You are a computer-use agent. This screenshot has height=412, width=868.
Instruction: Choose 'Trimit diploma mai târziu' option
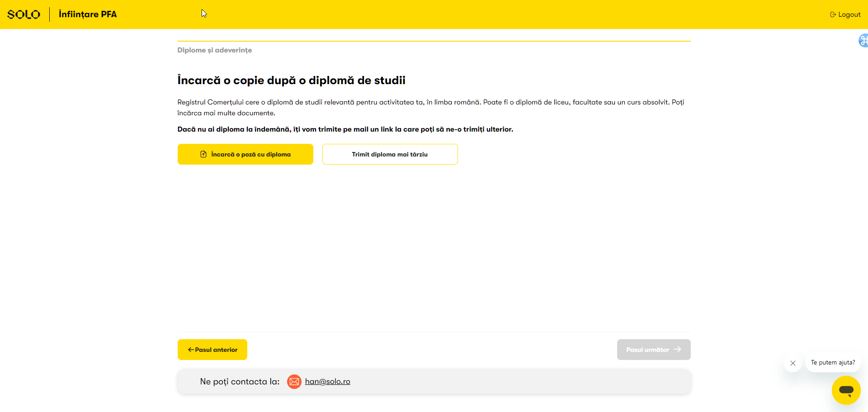pyautogui.click(x=390, y=154)
